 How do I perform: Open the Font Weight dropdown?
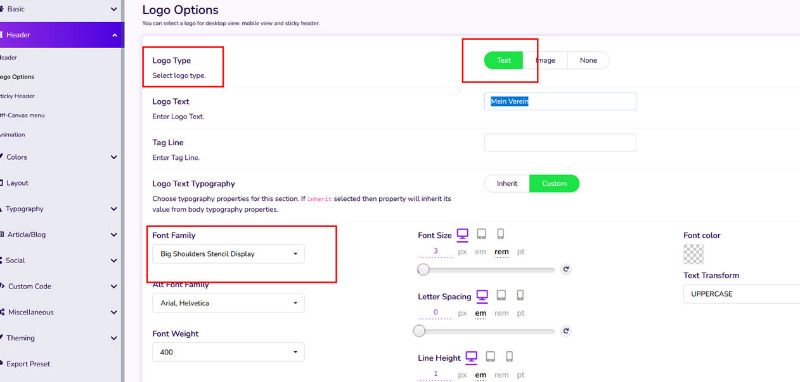pyautogui.click(x=229, y=352)
